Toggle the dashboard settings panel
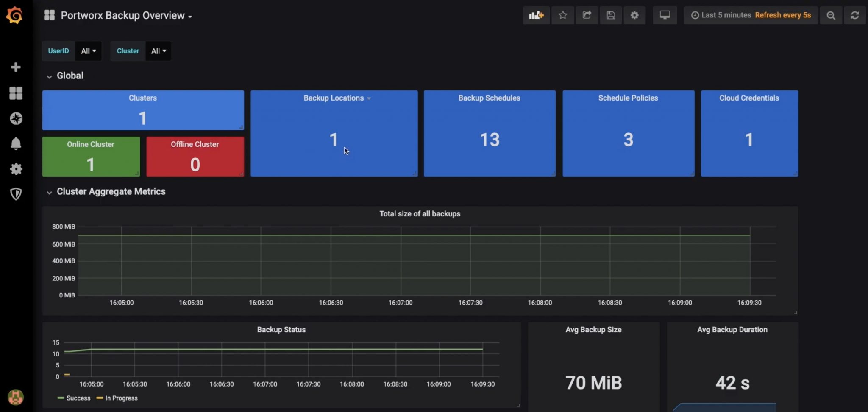This screenshot has height=412, width=868. (634, 15)
